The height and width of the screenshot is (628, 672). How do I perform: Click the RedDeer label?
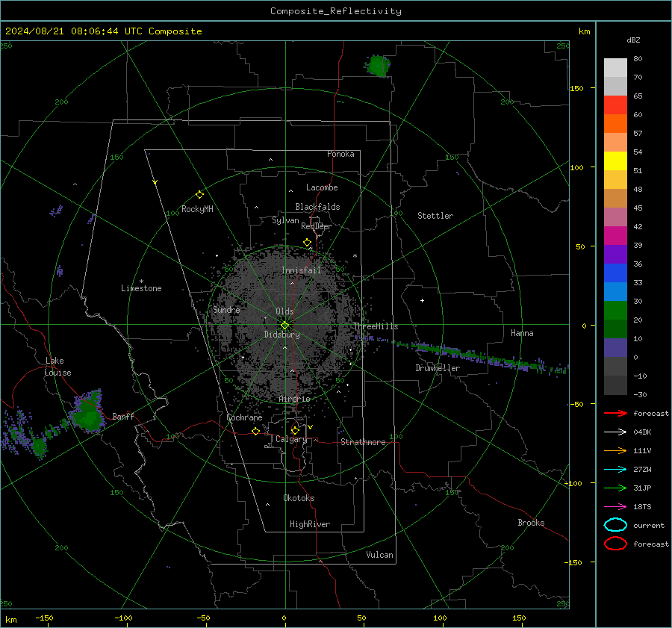coord(317,226)
